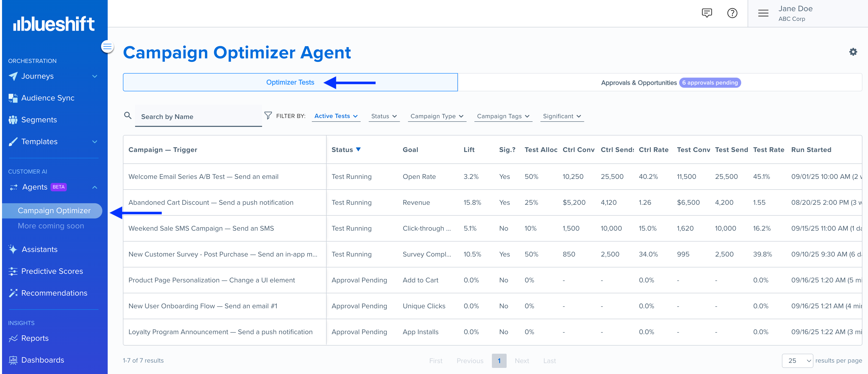The height and width of the screenshot is (374, 868).
Task: Open the Campaign Optimizer settings gear
Action: pos(854,52)
